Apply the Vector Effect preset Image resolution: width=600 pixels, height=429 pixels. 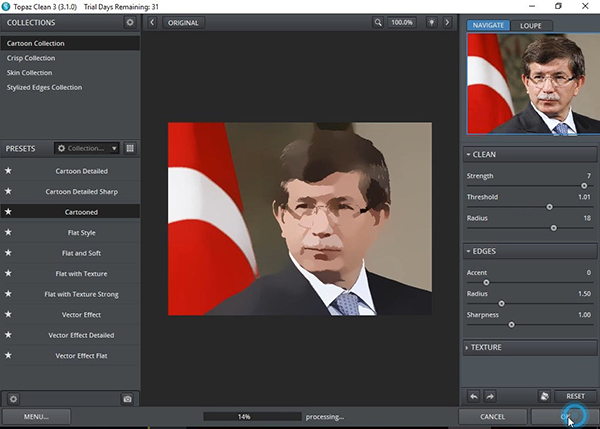(x=81, y=315)
